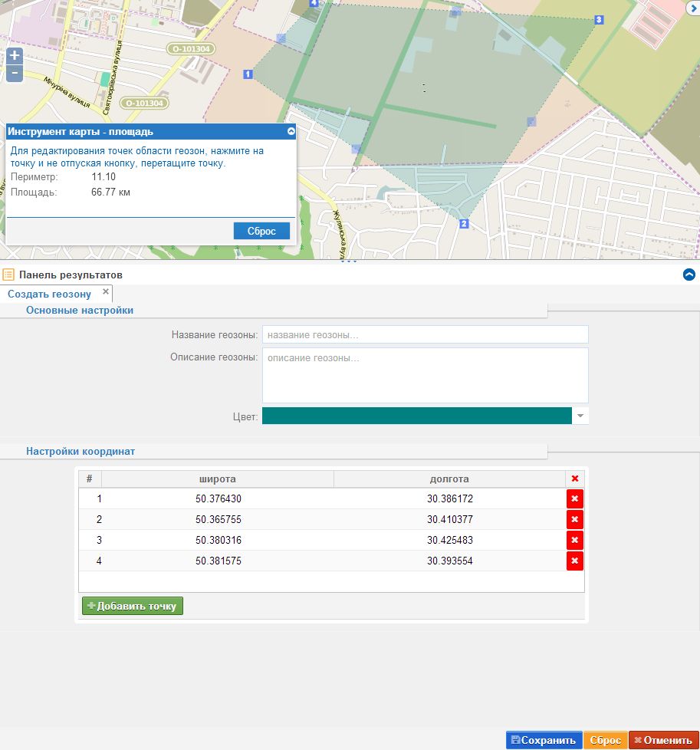Click the map zoom in plus button

click(x=15, y=56)
